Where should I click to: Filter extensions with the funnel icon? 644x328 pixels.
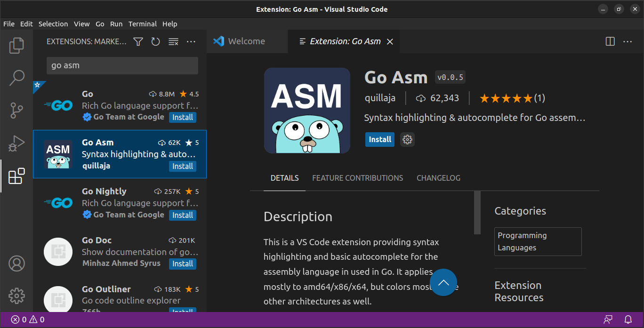[x=138, y=42]
